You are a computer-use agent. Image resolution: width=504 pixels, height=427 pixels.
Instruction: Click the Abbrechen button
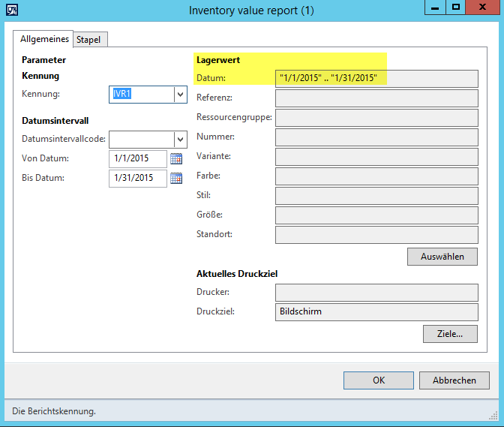[454, 380]
